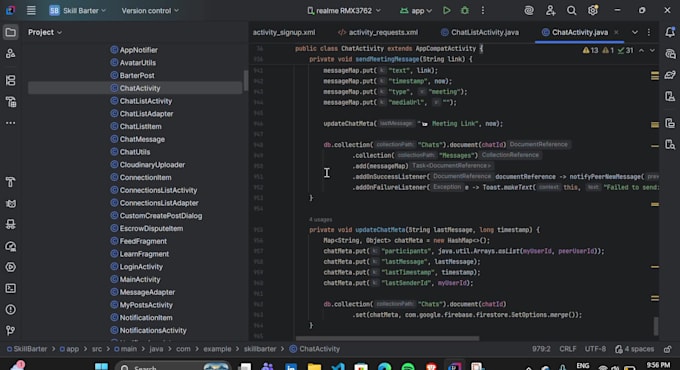Open the 4 spaces indent settings
Viewport: 680px width, 370px height.
(x=634, y=349)
